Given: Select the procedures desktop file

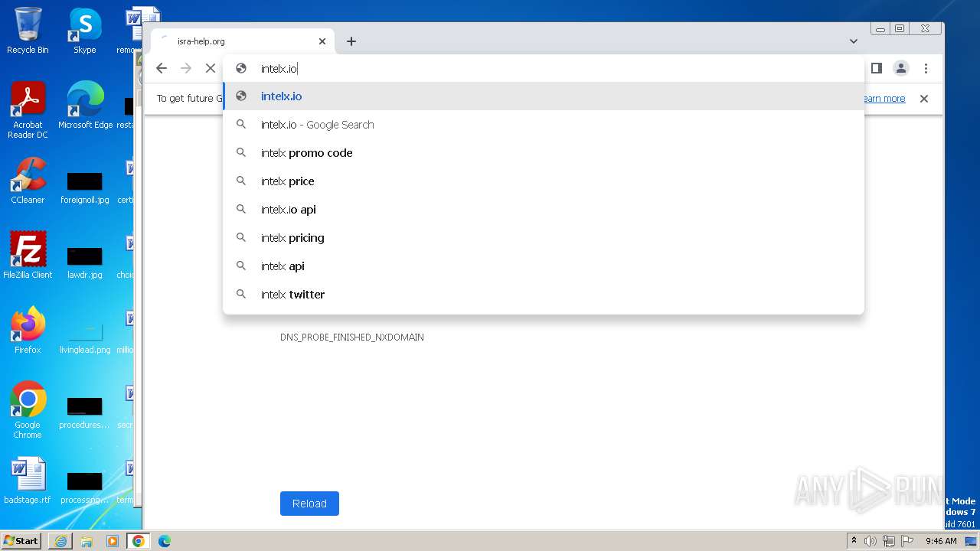Looking at the screenshot, I should pyautogui.click(x=85, y=413).
